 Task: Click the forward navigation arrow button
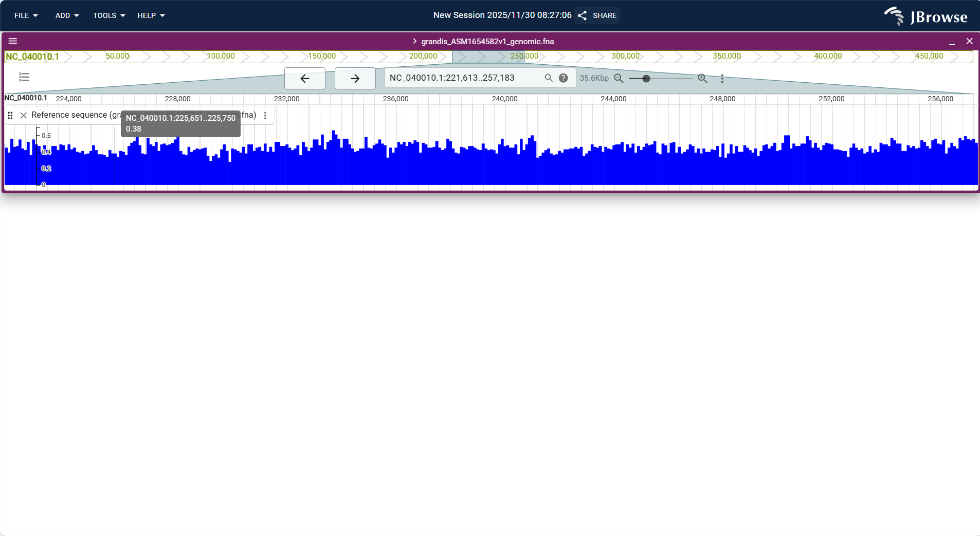tap(354, 78)
